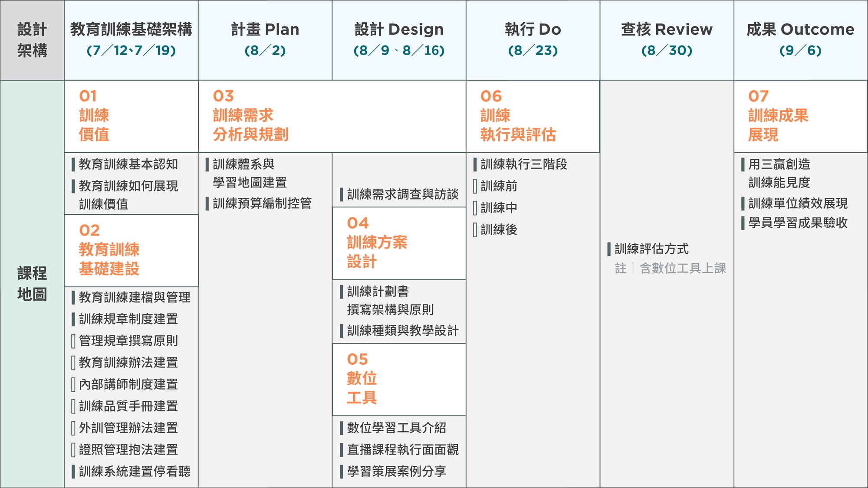868x488 pixels.
Task: Toggle the 管理規章撰寫原則 hollow box
Action: [x=74, y=341]
